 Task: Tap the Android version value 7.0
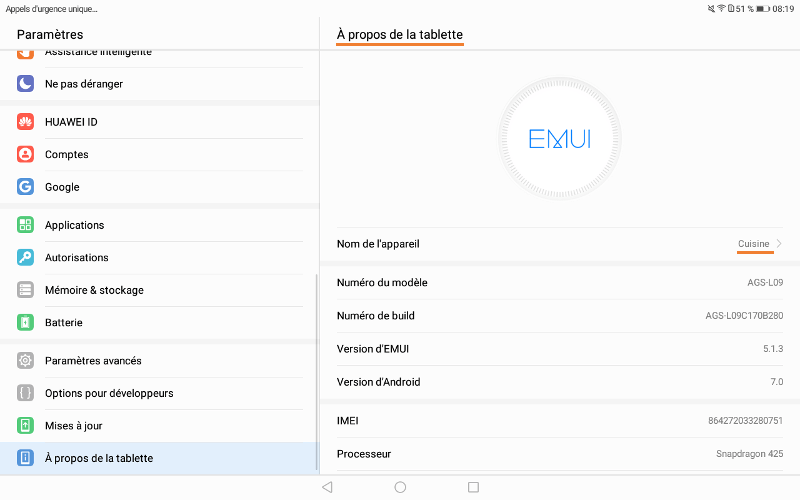tap(777, 382)
